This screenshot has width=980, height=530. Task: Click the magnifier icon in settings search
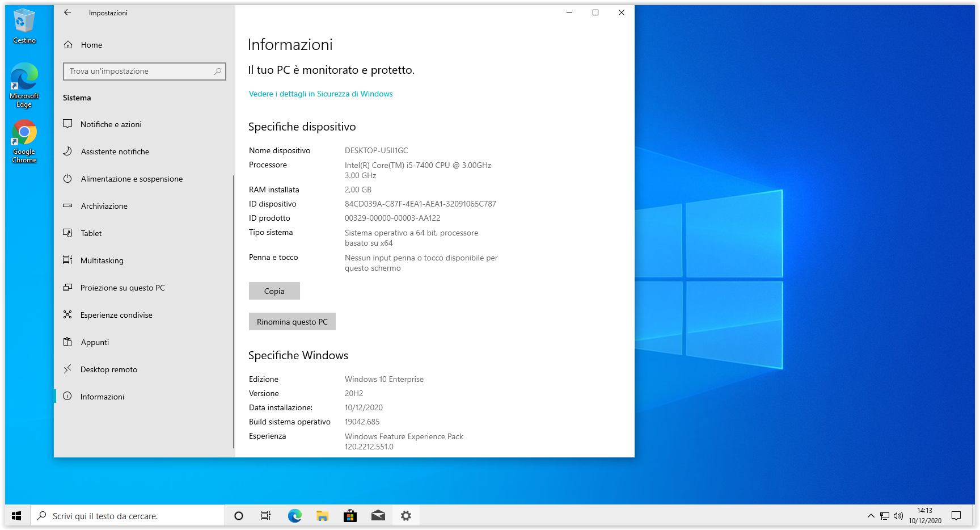coord(218,71)
